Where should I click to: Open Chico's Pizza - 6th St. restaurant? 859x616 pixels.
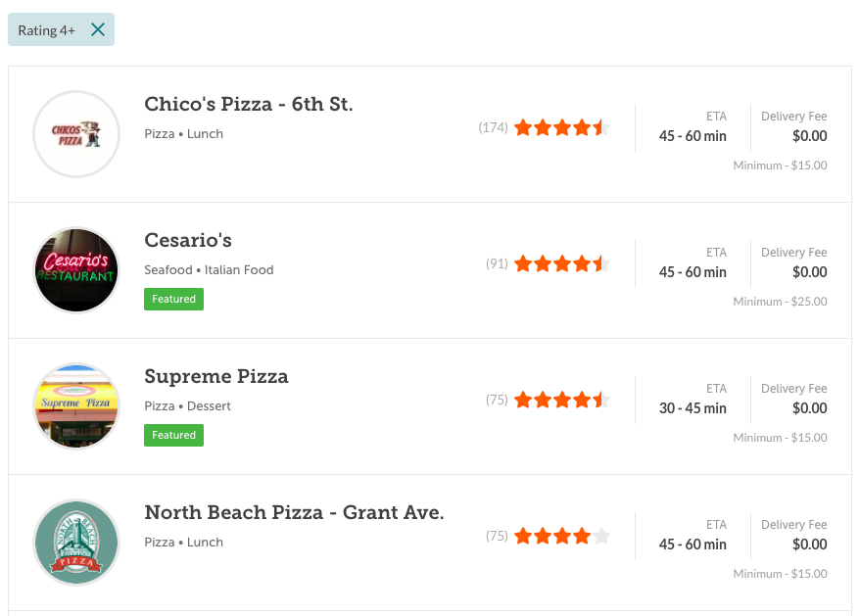click(248, 105)
